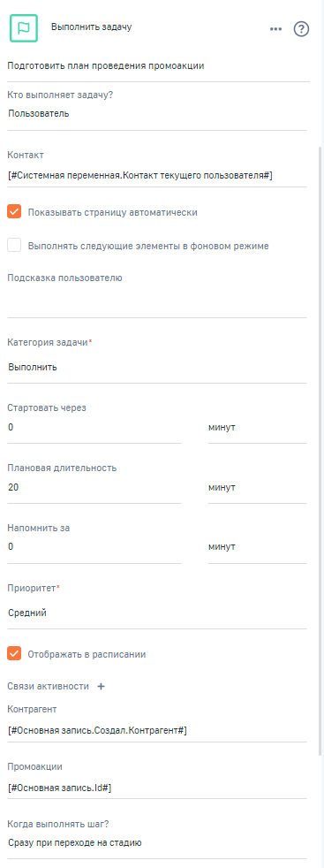Open минут unit selector for Напомнить за
324x868 pixels.
pyautogui.click(x=257, y=547)
